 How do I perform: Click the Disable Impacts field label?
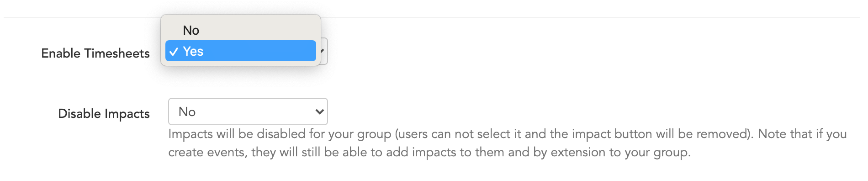[x=104, y=114]
